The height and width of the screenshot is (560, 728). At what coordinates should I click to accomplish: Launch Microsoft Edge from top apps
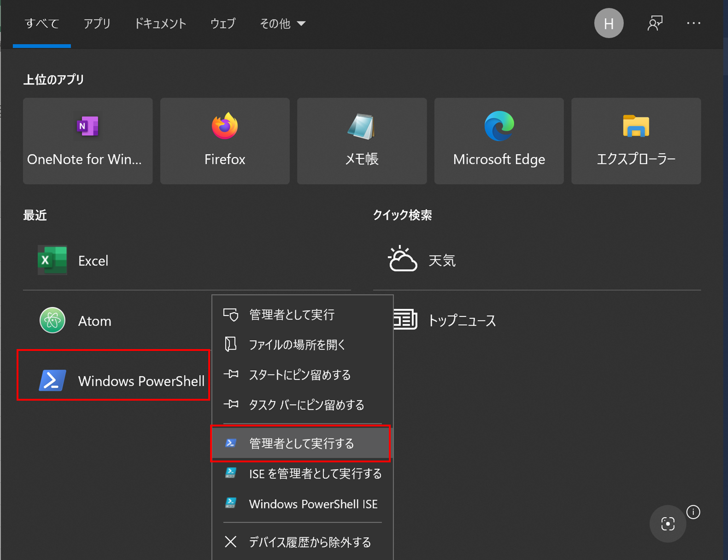pyautogui.click(x=499, y=141)
